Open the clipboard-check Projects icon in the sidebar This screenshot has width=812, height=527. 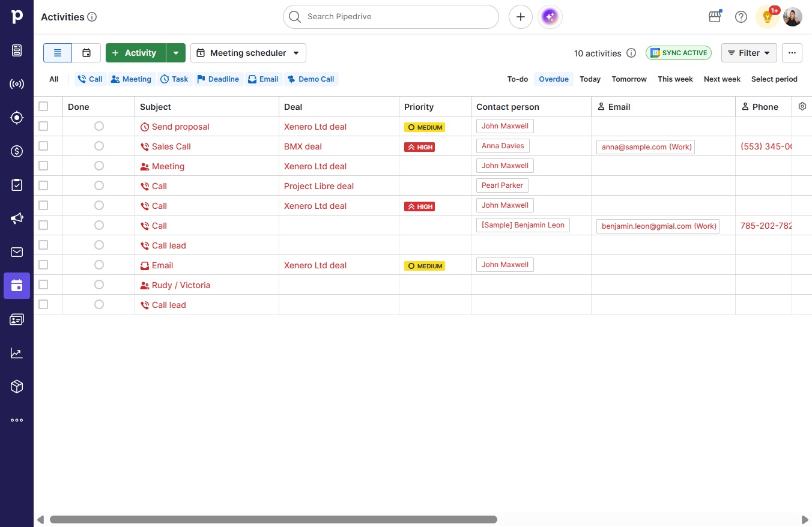pyautogui.click(x=17, y=185)
